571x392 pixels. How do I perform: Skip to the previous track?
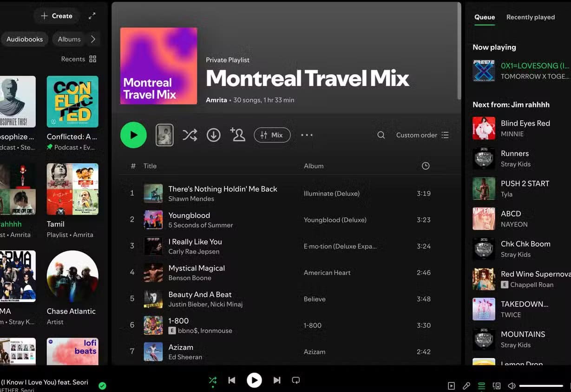click(231, 380)
